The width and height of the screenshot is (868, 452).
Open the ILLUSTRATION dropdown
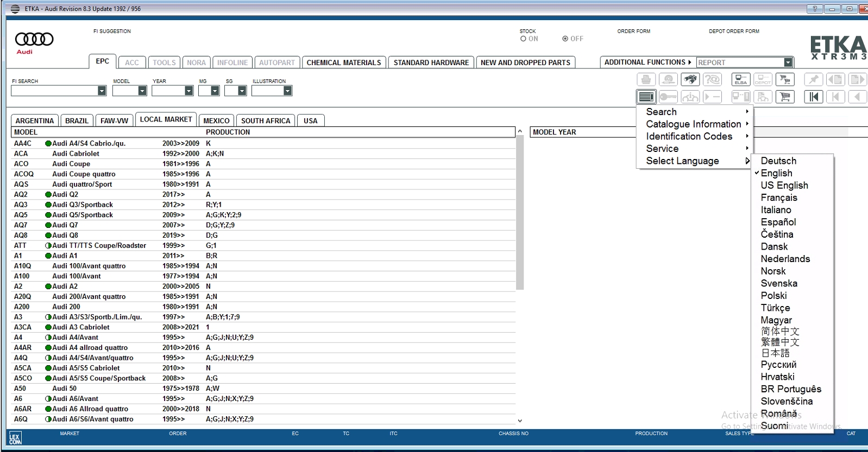(288, 91)
